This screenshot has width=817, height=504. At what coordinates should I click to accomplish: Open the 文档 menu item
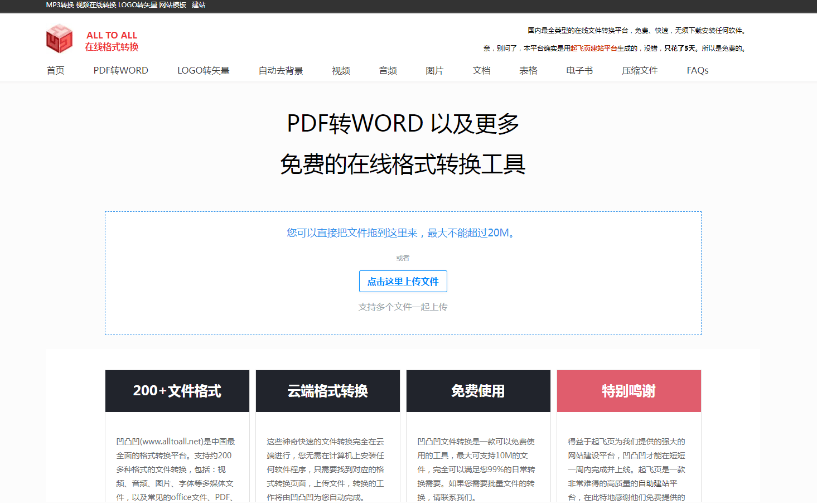[481, 70]
